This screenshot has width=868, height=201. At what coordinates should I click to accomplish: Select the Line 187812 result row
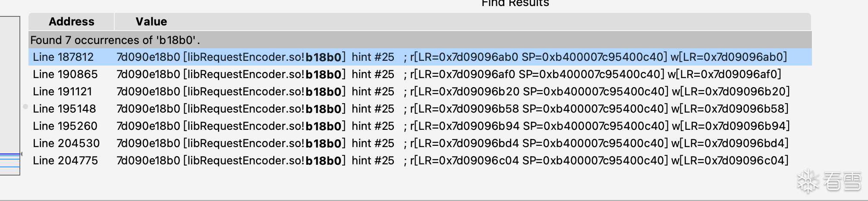click(x=63, y=57)
